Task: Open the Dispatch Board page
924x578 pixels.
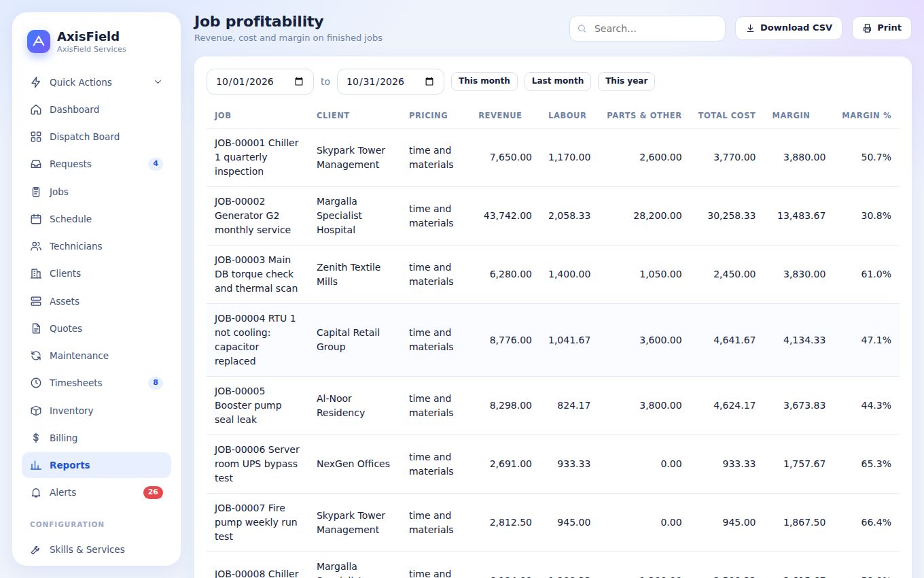Action: pyautogui.click(x=96, y=137)
